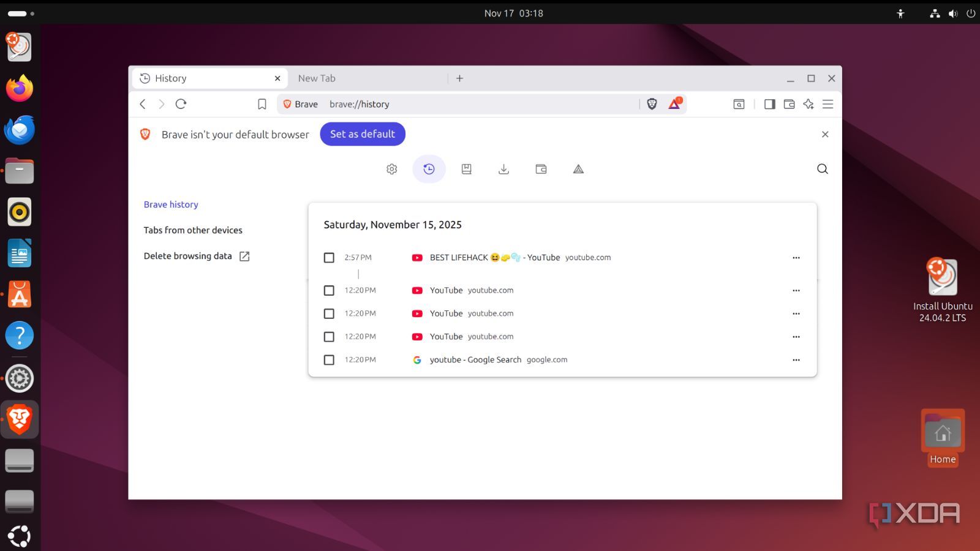Open Tabs from other devices

pyautogui.click(x=193, y=230)
